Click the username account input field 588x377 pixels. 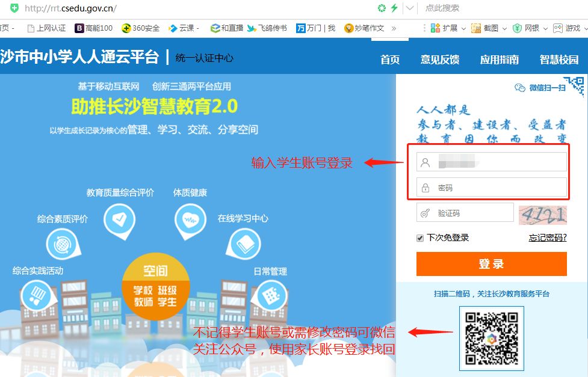(491, 162)
